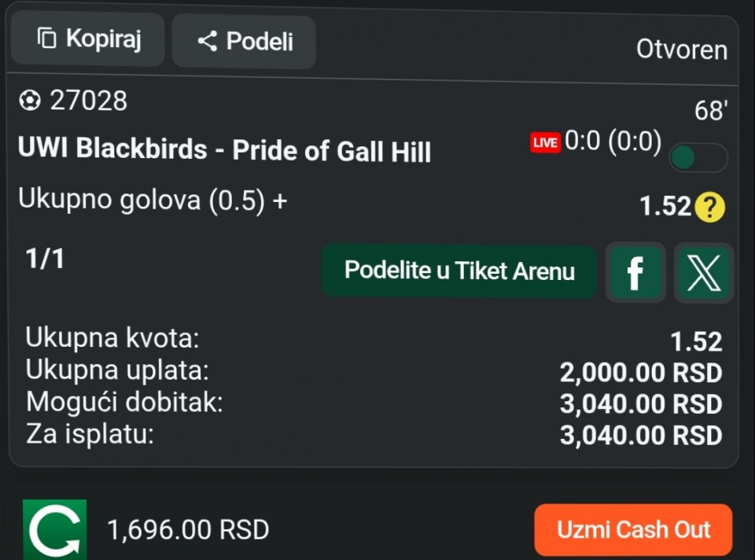Screen dimensions: 755x560
Task: Click the green cash out refresh icon
Action: (55, 529)
